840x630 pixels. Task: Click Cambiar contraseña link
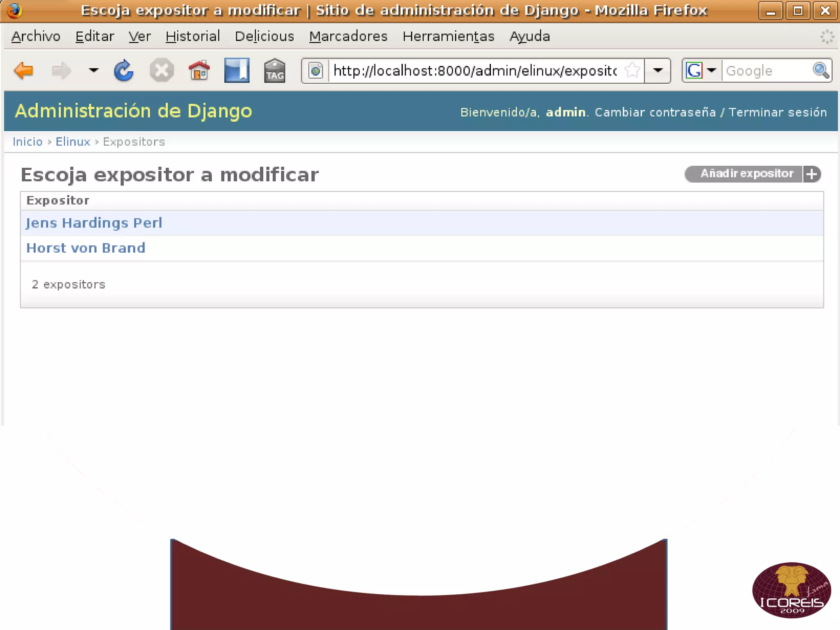655,112
